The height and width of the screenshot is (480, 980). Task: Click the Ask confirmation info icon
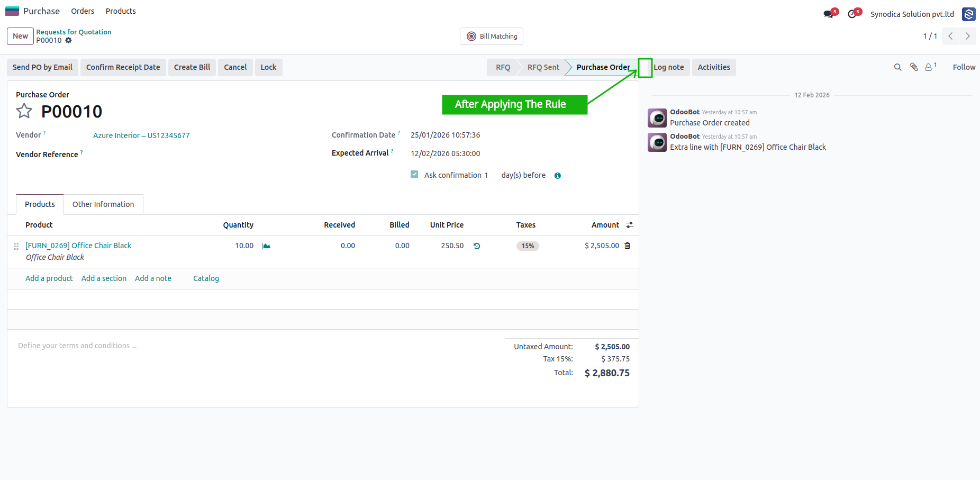point(558,176)
